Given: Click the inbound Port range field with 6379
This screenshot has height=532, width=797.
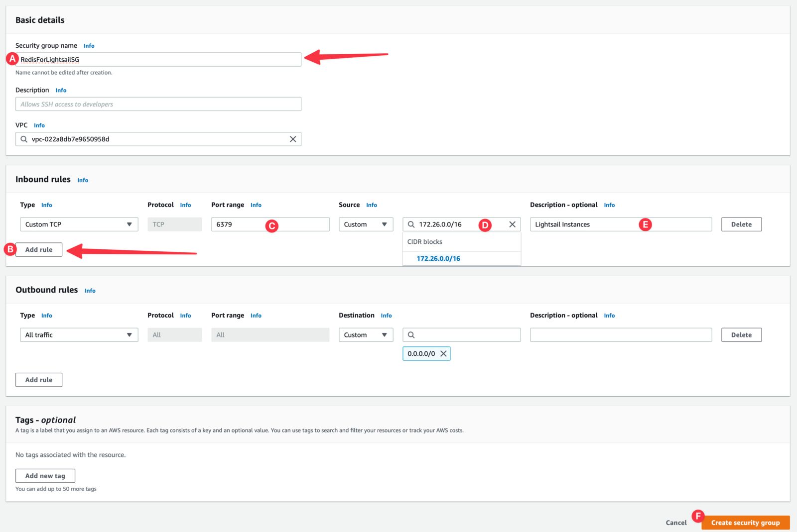Looking at the screenshot, I should (270, 224).
